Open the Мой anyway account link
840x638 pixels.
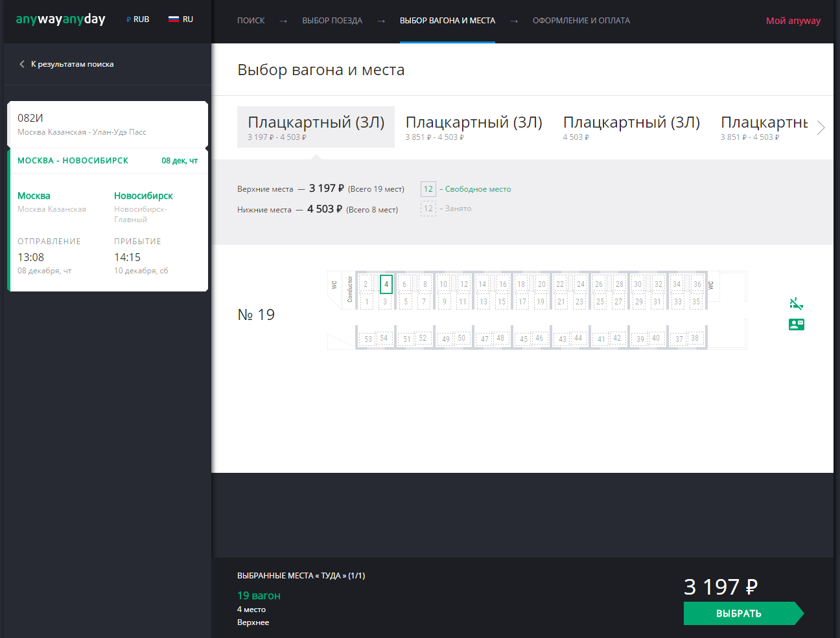[793, 21]
